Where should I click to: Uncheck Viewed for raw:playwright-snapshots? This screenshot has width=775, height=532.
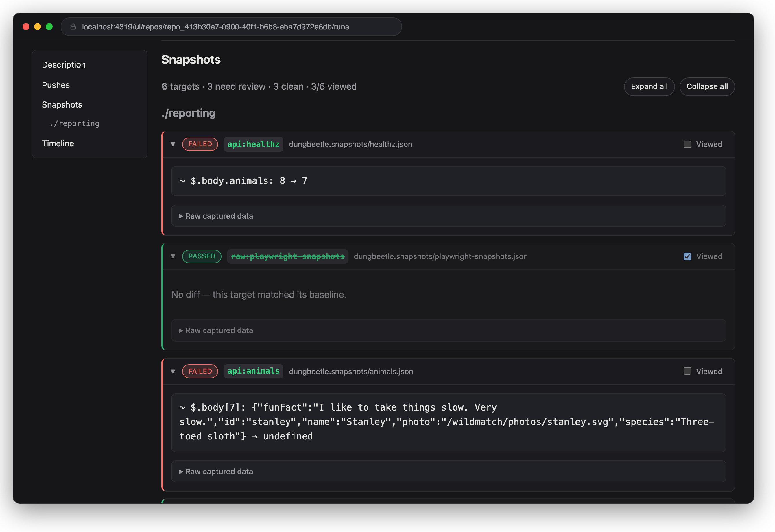(687, 256)
